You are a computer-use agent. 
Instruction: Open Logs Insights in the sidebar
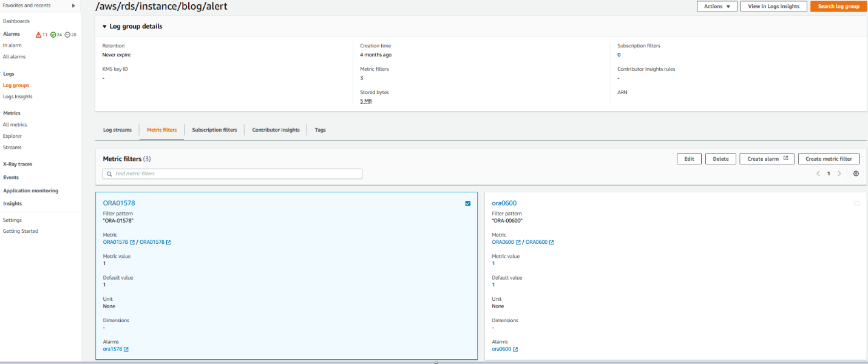[18, 97]
